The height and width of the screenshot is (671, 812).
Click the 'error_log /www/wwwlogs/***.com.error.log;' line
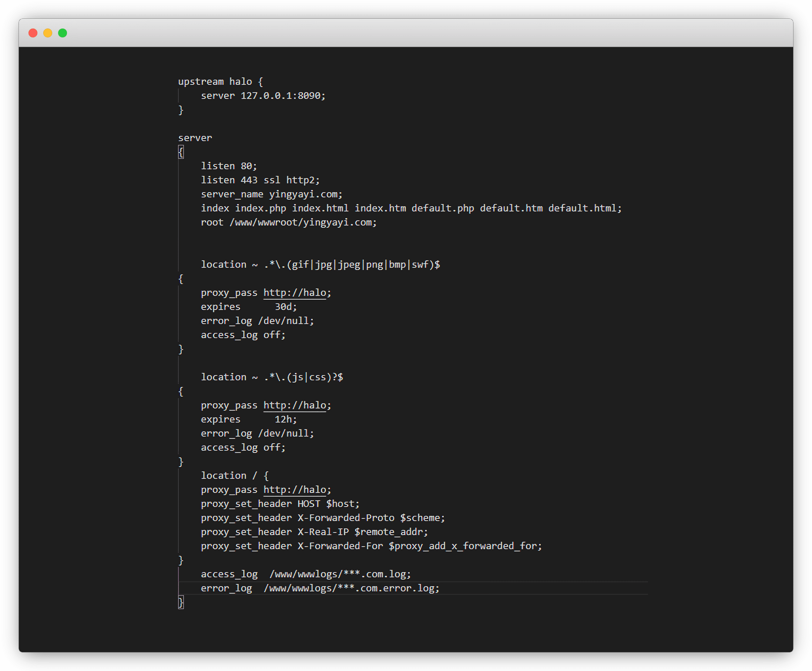[319, 588]
